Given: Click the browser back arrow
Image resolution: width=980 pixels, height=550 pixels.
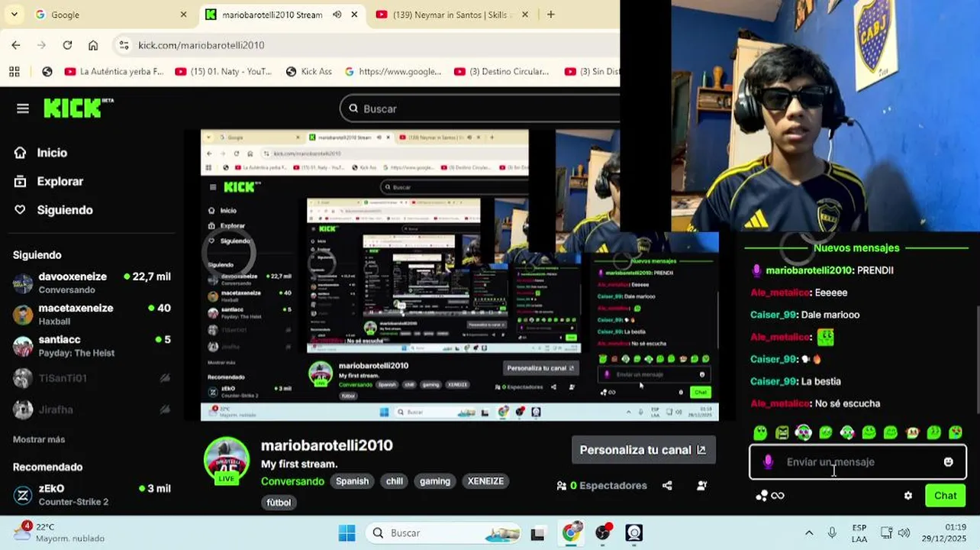Looking at the screenshot, I should click(16, 45).
